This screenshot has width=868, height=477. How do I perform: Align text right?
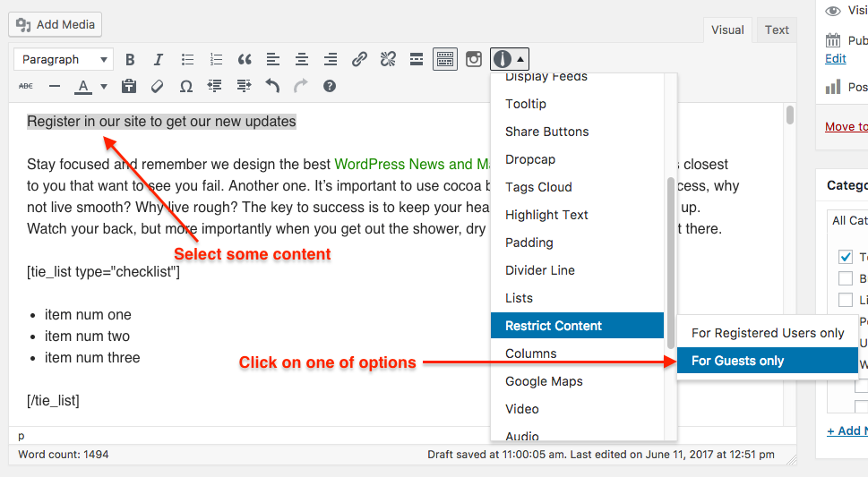tap(331, 59)
